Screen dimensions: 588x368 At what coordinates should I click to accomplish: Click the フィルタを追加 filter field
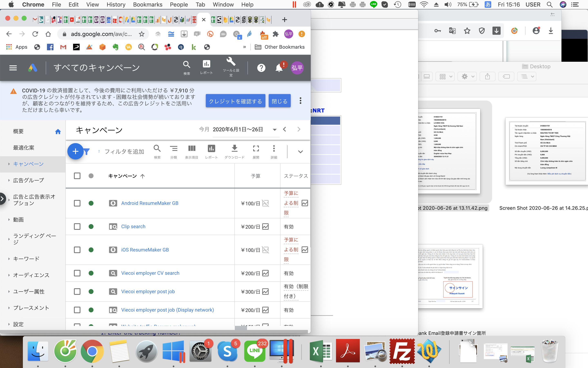pyautogui.click(x=124, y=152)
